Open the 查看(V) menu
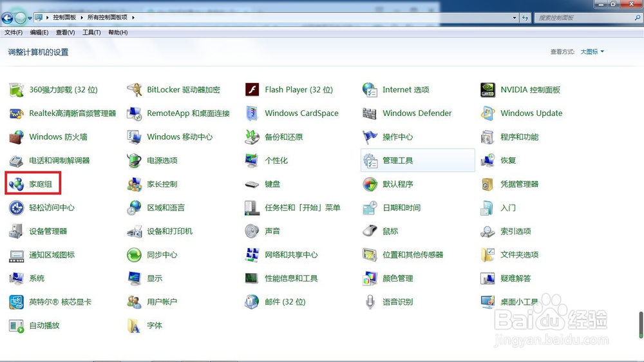The height and width of the screenshot is (362, 644). click(x=65, y=32)
